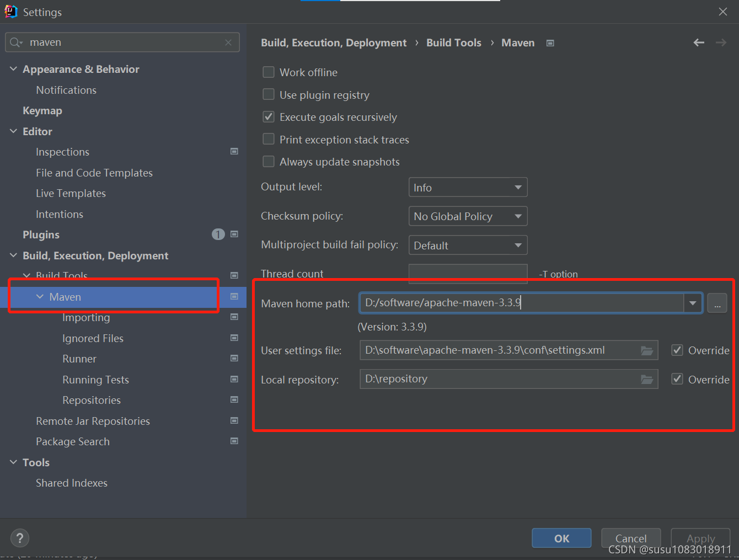Open Package Search settings

pos(73,441)
